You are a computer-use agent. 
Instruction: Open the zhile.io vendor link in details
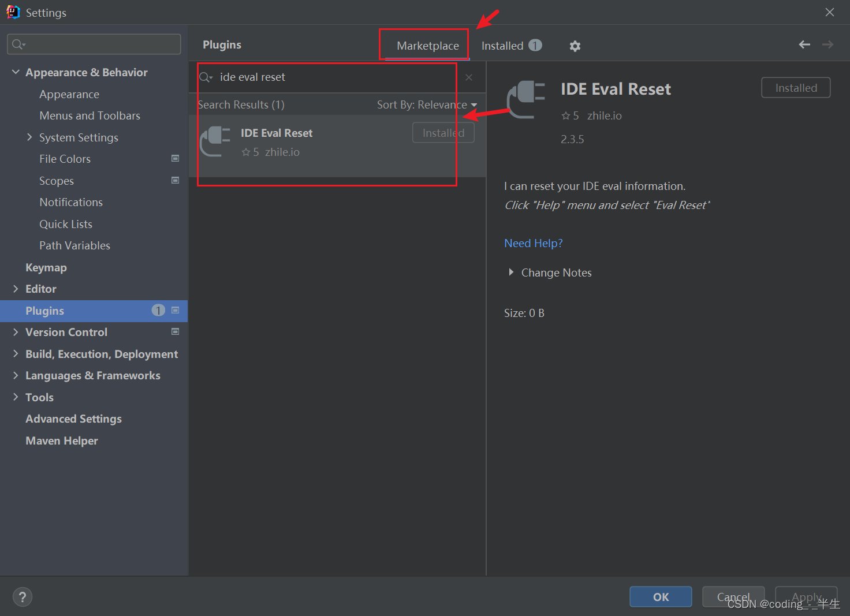click(605, 115)
